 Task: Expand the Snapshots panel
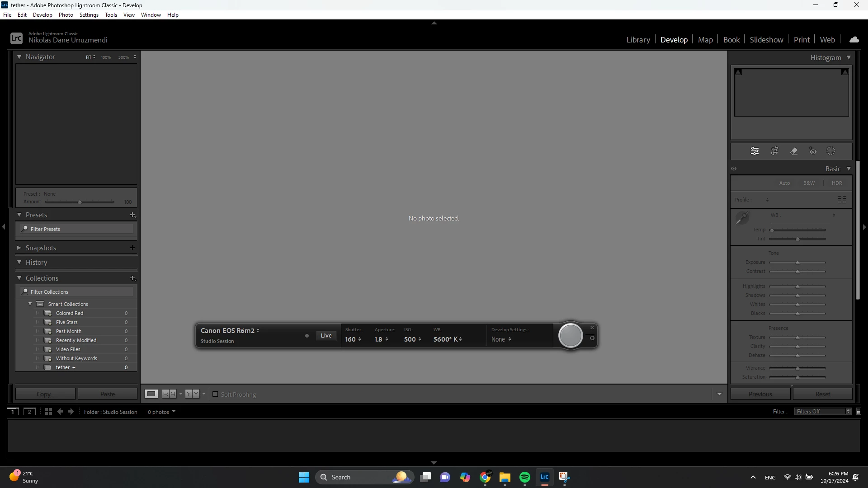pos(19,248)
